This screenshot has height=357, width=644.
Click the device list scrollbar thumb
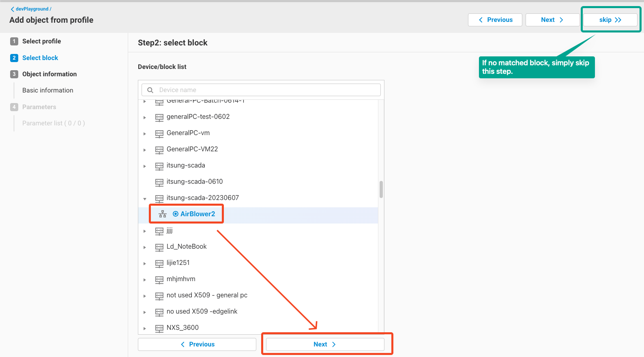coord(381,189)
